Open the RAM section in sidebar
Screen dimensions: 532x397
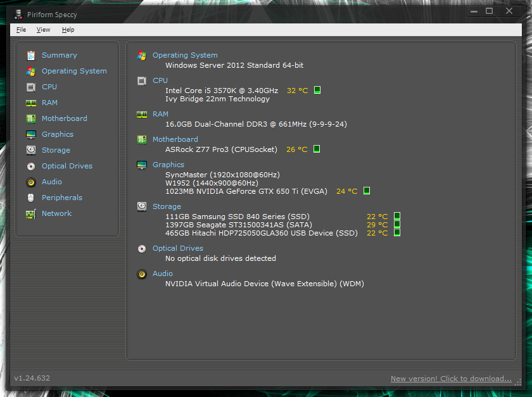point(49,103)
